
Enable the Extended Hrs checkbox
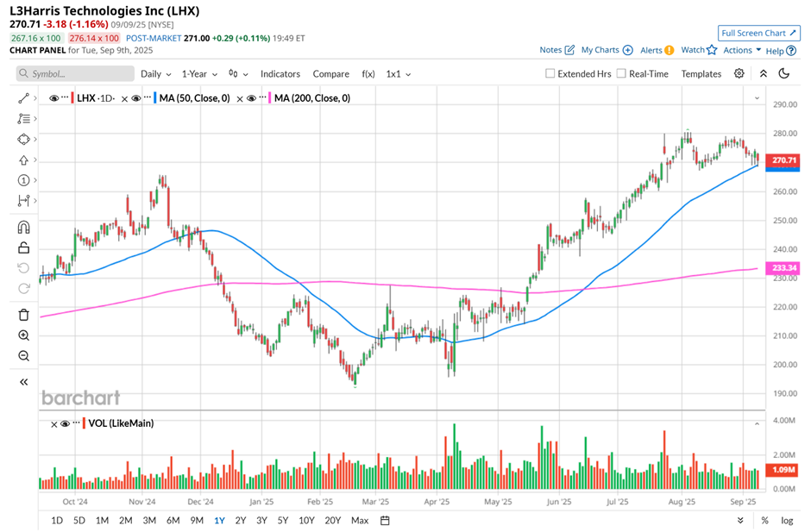pos(550,73)
